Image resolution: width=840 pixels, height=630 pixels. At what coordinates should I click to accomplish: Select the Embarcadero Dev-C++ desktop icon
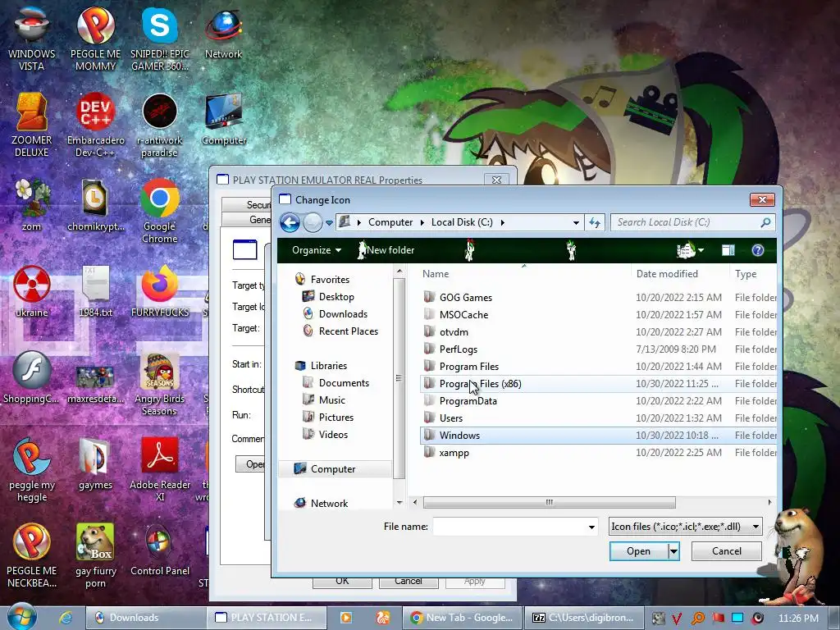click(95, 126)
